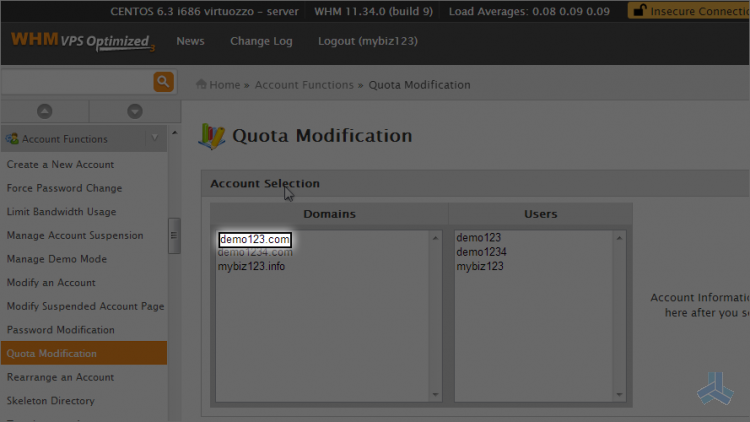Open Skeleton Directory
Image resolution: width=750 pixels, height=422 pixels.
(50, 400)
